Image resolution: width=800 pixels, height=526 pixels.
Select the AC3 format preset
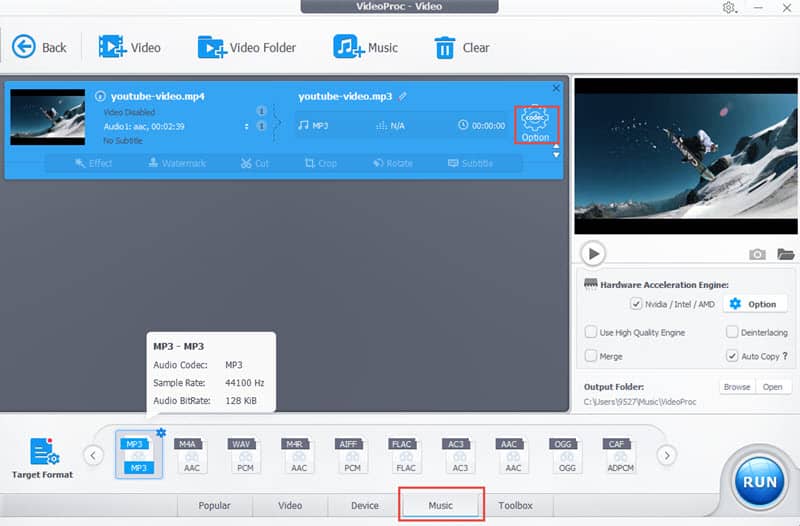[460, 455]
